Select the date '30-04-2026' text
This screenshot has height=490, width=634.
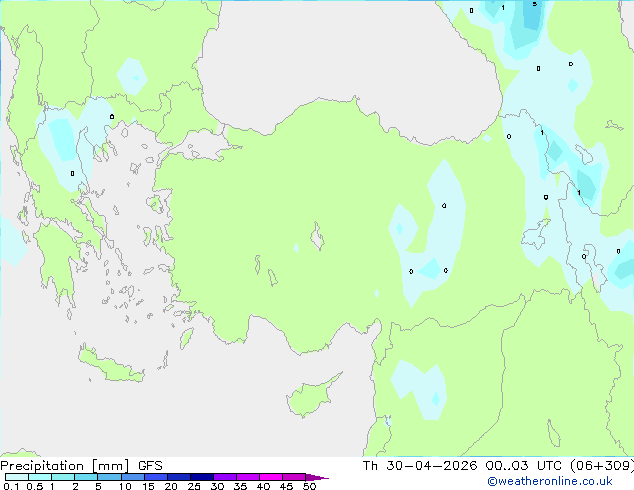(x=431, y=466)
